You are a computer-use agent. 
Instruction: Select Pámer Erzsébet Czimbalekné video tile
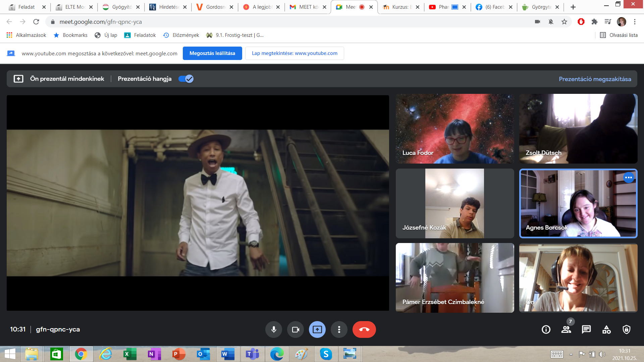454,278
